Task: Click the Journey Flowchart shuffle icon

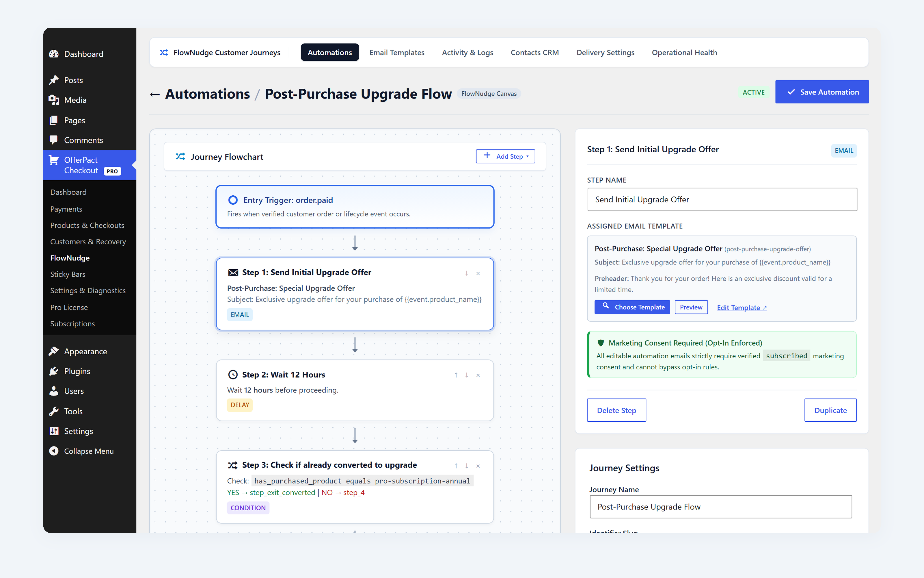Action: (x=180, y=157)
